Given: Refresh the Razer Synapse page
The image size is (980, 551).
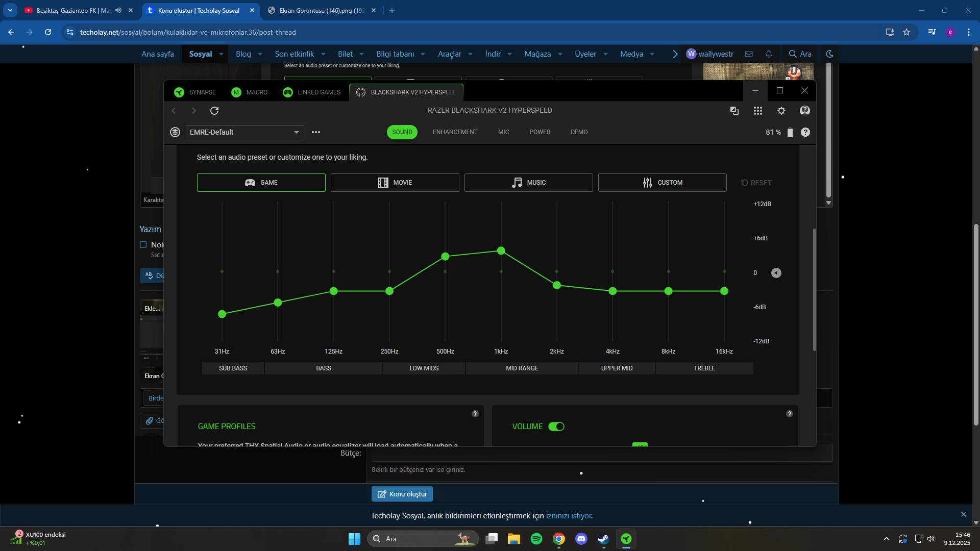Looking at the screenshot, I should point(214,111).
